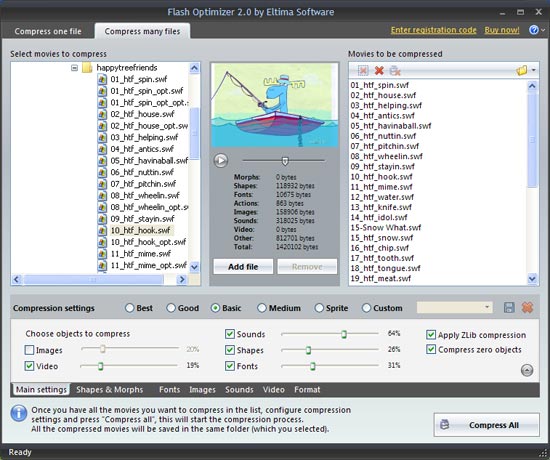This screenshot has height=460, width=550.
Task: Click the movie preview seek slider
Action: [284, 161]
